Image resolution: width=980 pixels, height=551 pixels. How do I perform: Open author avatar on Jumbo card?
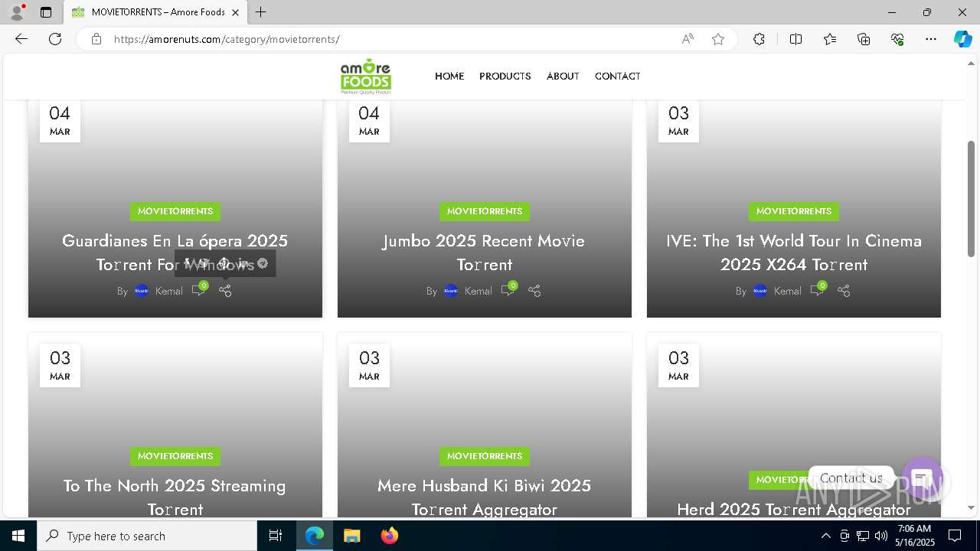pos(451,291)
